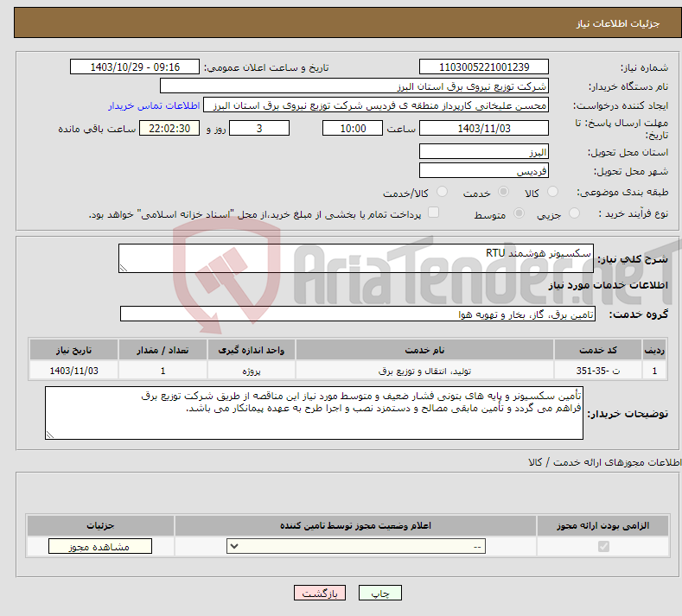Image resolution: width=682 pixels, height=616 pixels.
Task: Select the کالا/خدمت radio button
Action: [x=442, y=192]
